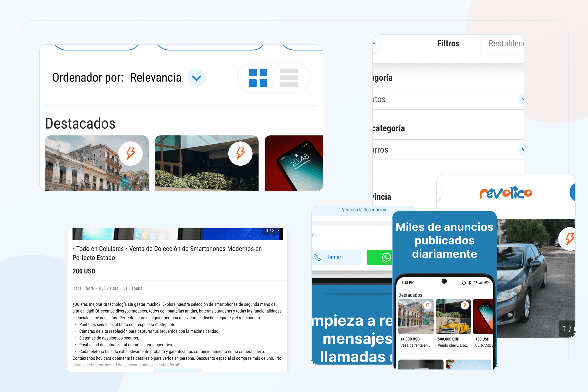
Task: Click lightning badge on glass building thumbnail
Action: coord(241,154)
